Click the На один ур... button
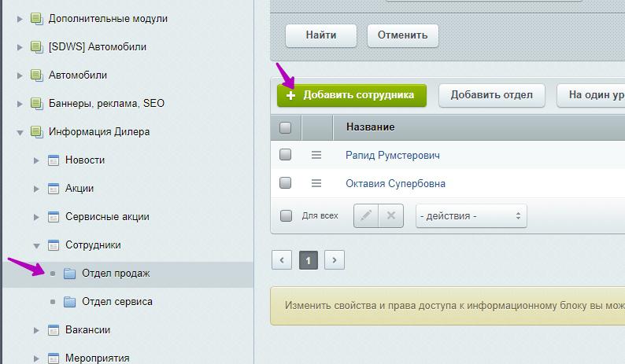 590,95
